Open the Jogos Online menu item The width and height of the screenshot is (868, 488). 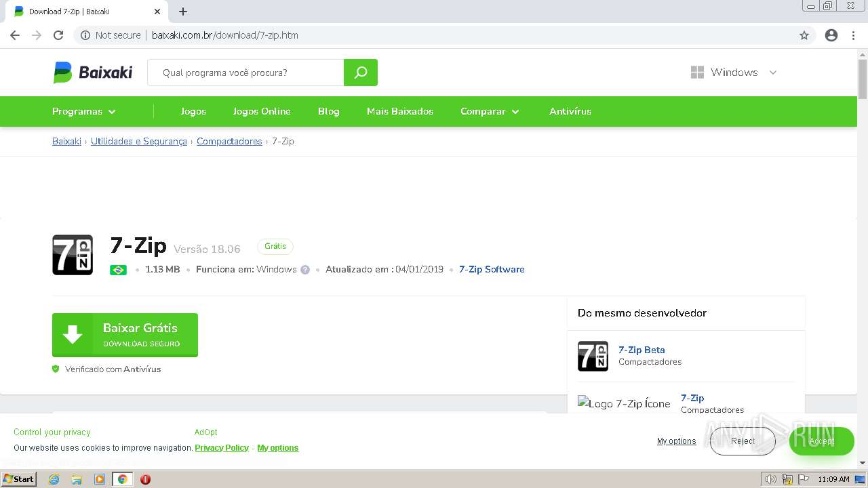coord(262,111)
